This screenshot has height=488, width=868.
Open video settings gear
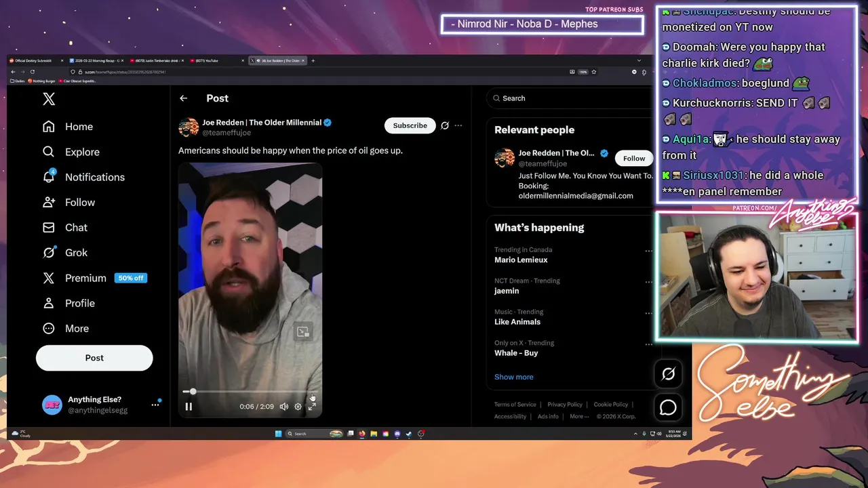(298, 407)
